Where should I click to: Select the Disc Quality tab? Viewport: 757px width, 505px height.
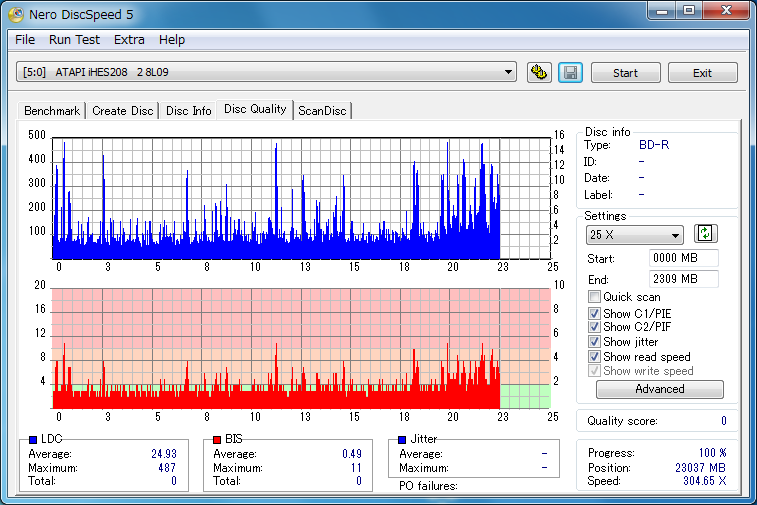[x=255, y=109]
